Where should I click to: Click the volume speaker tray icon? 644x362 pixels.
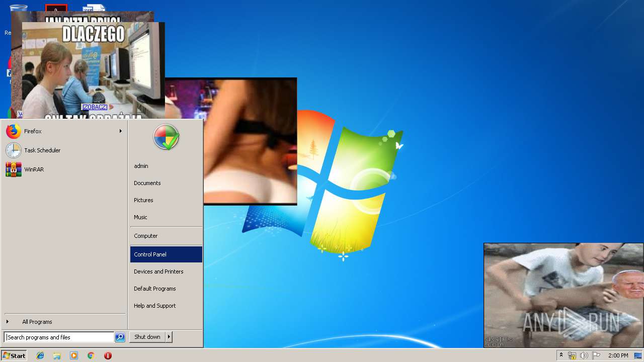pos(584,355)
